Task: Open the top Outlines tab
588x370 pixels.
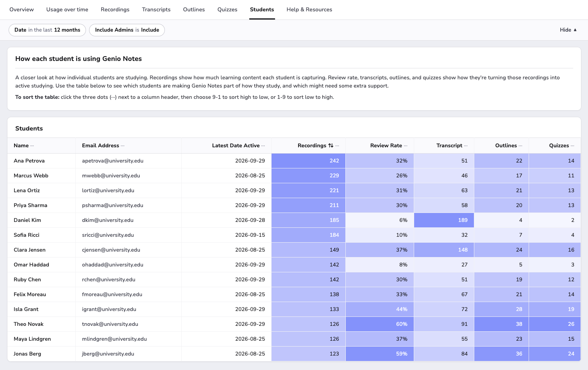Action: 194,9
